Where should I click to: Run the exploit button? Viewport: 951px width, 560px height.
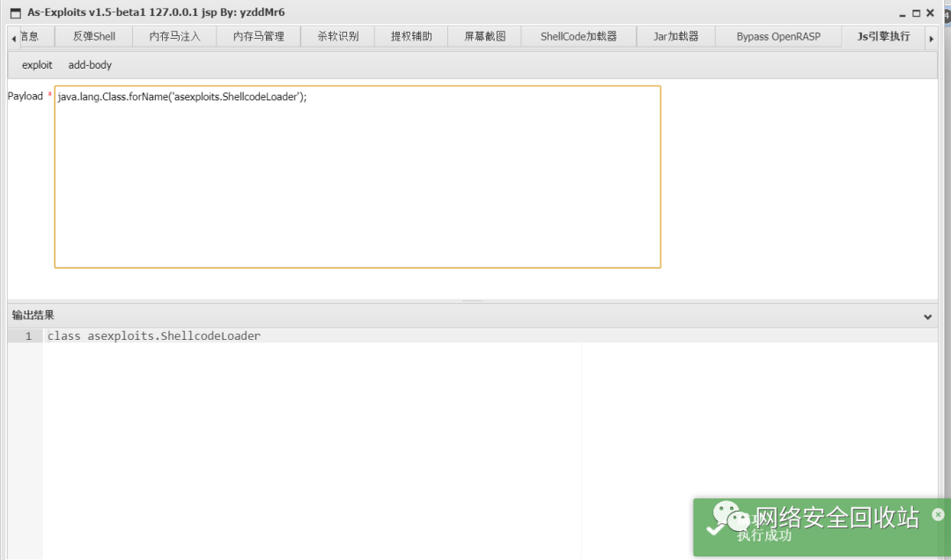[37, 65]
